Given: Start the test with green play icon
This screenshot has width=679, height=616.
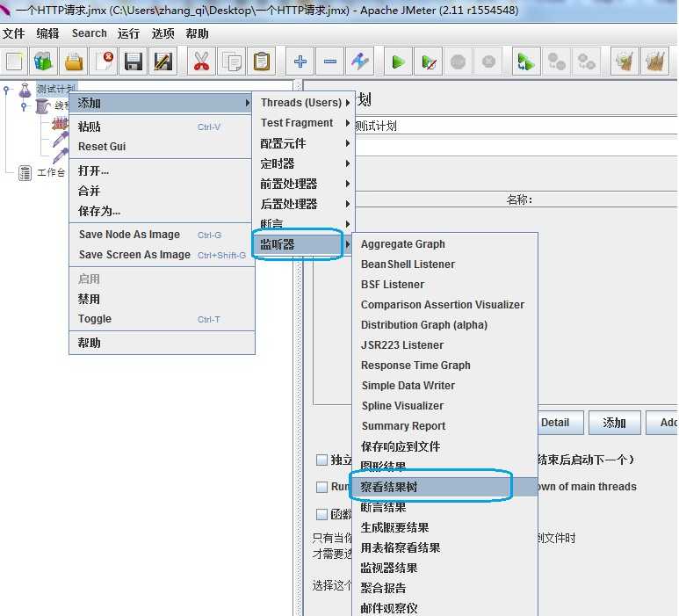Looking at the screenshot, I should [398, 62].
